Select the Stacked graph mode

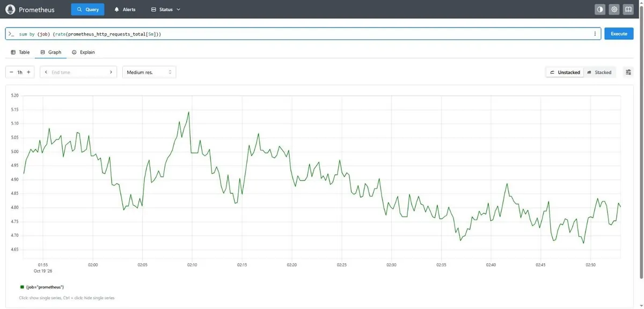coord(599,72)
